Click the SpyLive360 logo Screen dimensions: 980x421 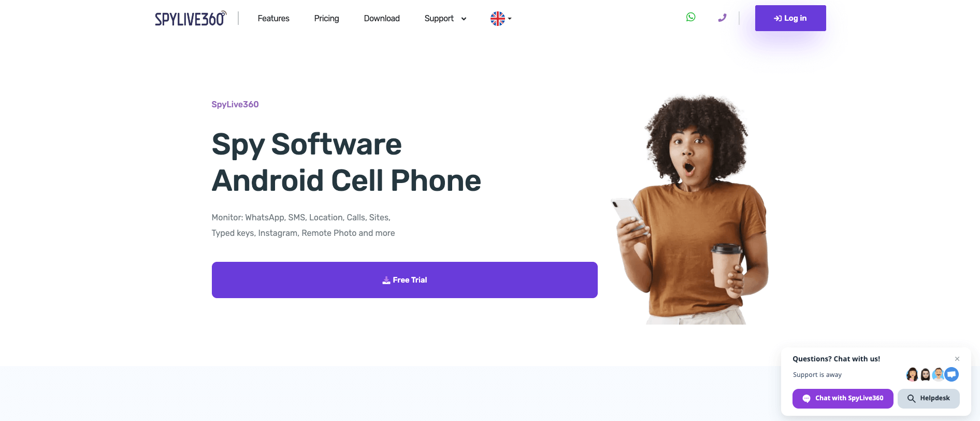191,19
